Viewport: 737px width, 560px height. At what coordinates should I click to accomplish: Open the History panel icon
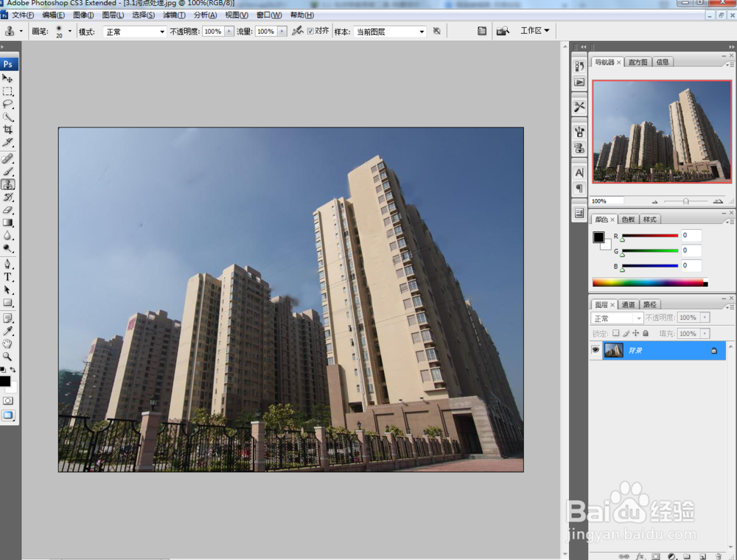click(x=579, y=66)
